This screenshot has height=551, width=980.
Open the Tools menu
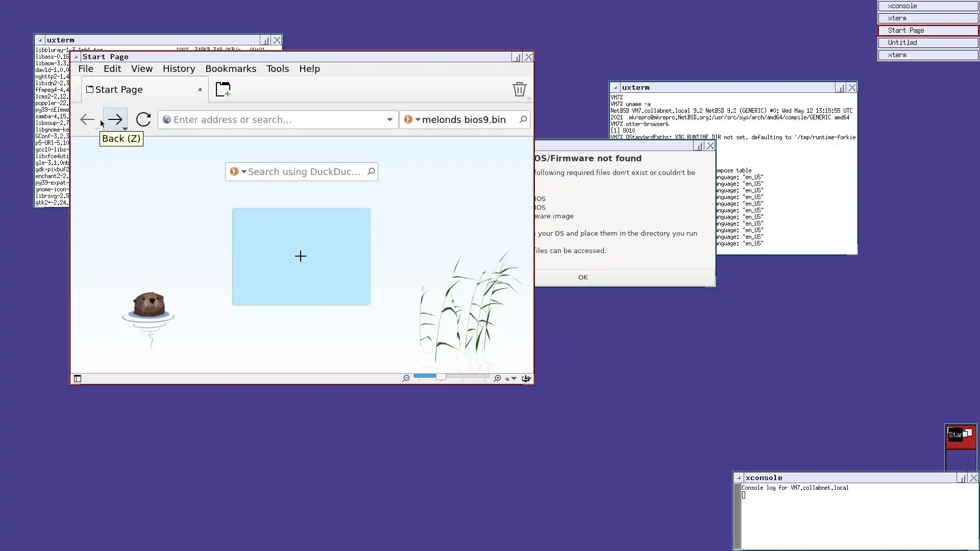click(x=277, y=69)
